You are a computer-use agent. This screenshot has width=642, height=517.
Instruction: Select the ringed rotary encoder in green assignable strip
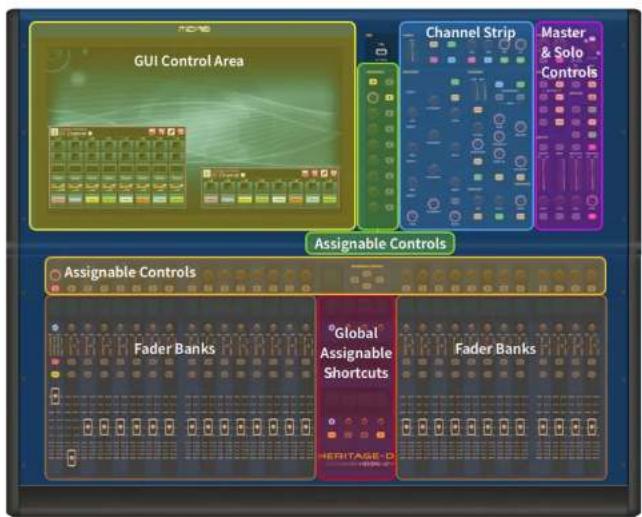click(x=373, y=97)
